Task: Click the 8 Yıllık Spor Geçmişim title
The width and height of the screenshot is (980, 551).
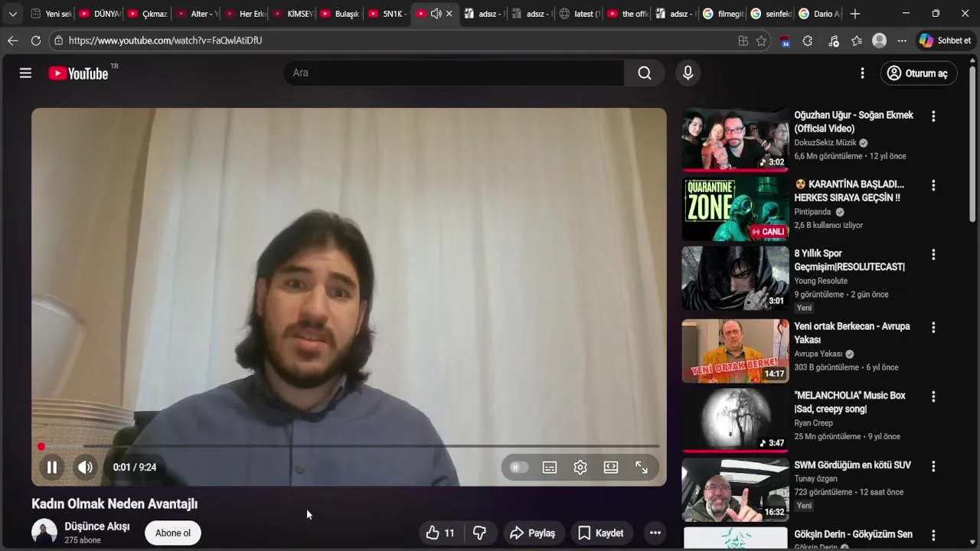Action: (849, 260)
